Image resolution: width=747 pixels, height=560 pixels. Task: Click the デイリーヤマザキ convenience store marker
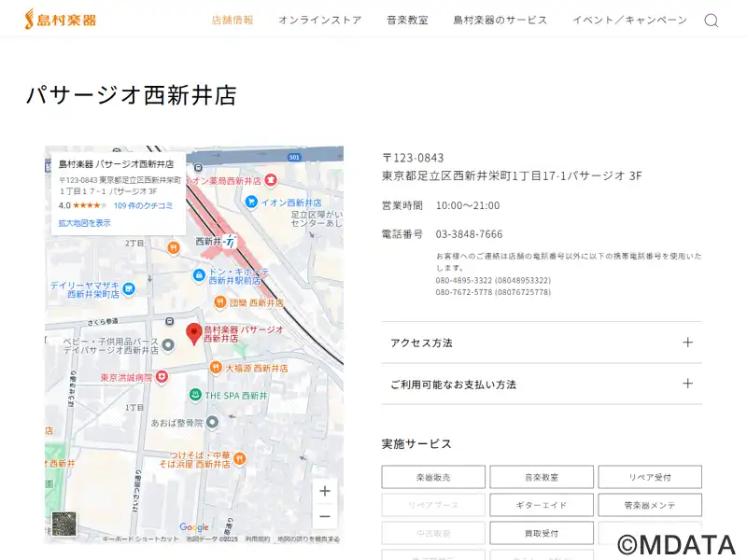click(129, 288)
